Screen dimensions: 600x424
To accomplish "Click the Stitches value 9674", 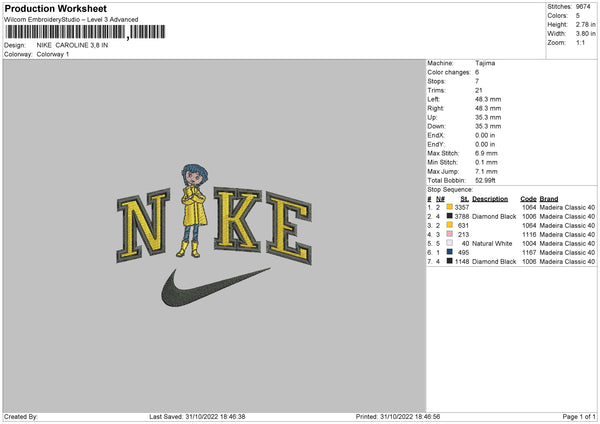I will tap(583, 7).
